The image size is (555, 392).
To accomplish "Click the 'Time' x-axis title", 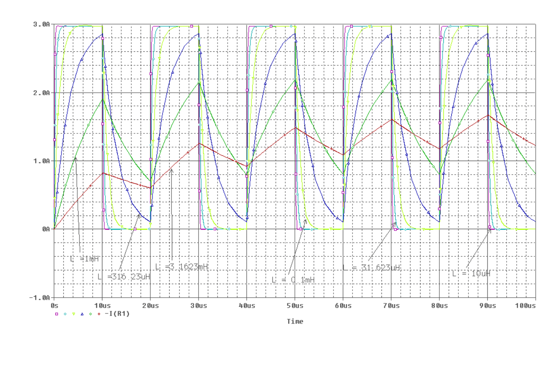I will click(x=295, y=321).
